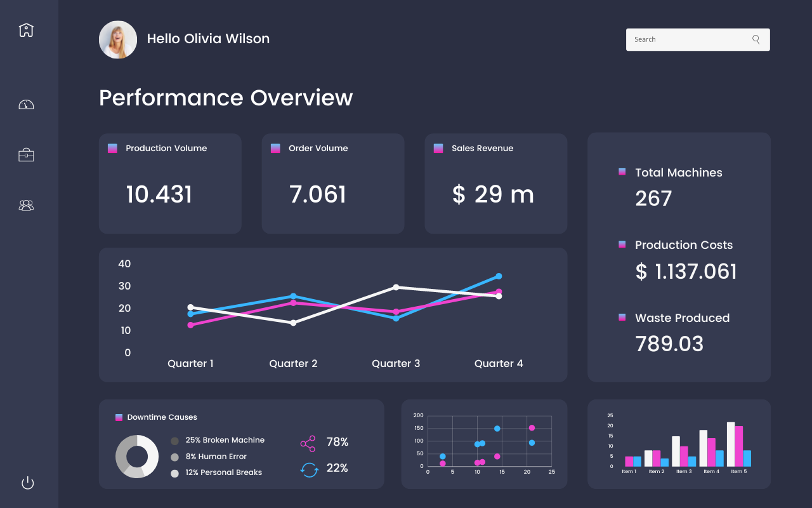The height and width of the screenshot is (508, 812).
Task: Click the Search input field
Action: point(685,39)
